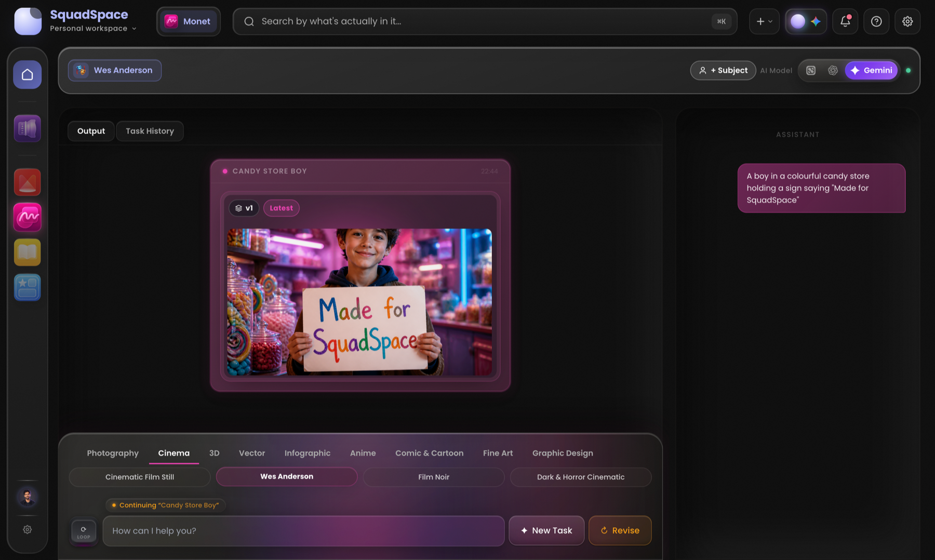Click the "How can I help you?" prompt field
Viewport: 935px width, 560px height.
point(304,531)
